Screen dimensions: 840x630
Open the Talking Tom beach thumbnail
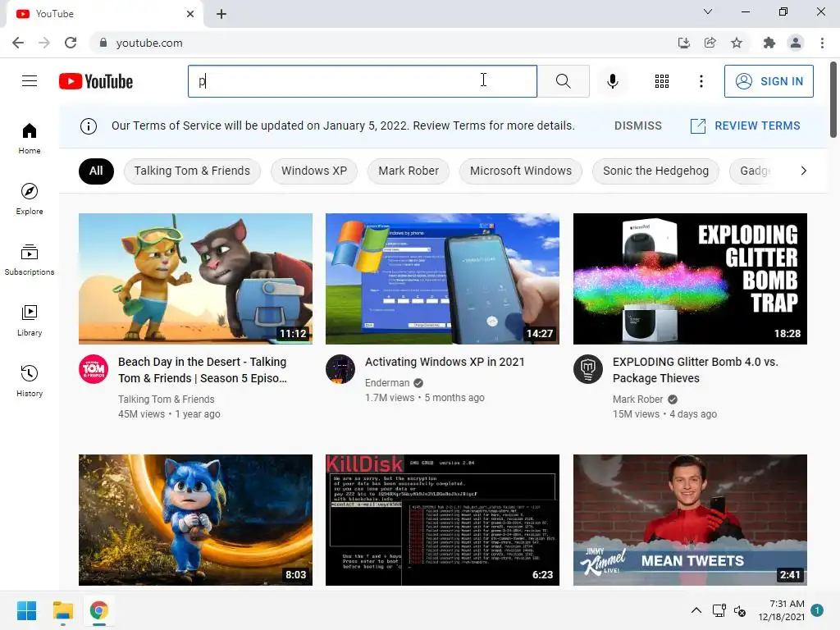tap(195, 279)
